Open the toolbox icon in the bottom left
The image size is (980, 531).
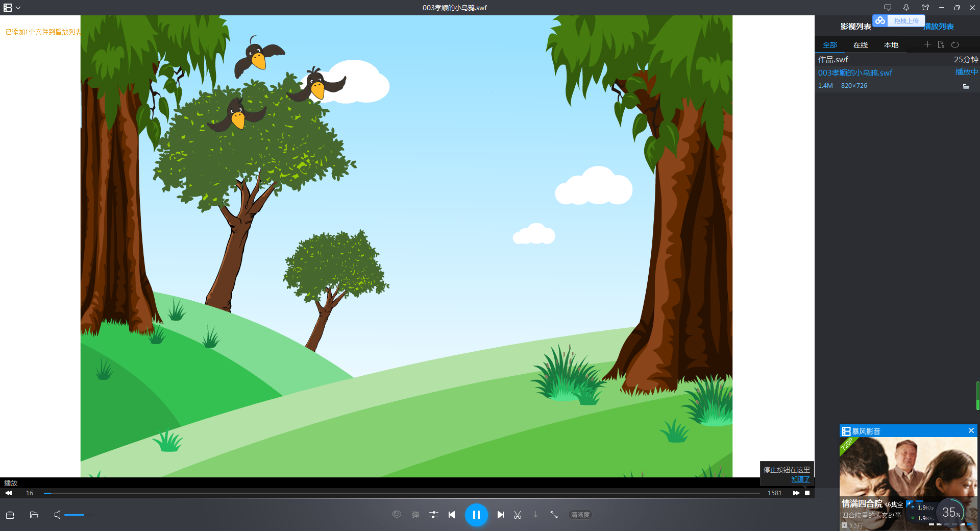pyautogui.click(x=10, y=515)
